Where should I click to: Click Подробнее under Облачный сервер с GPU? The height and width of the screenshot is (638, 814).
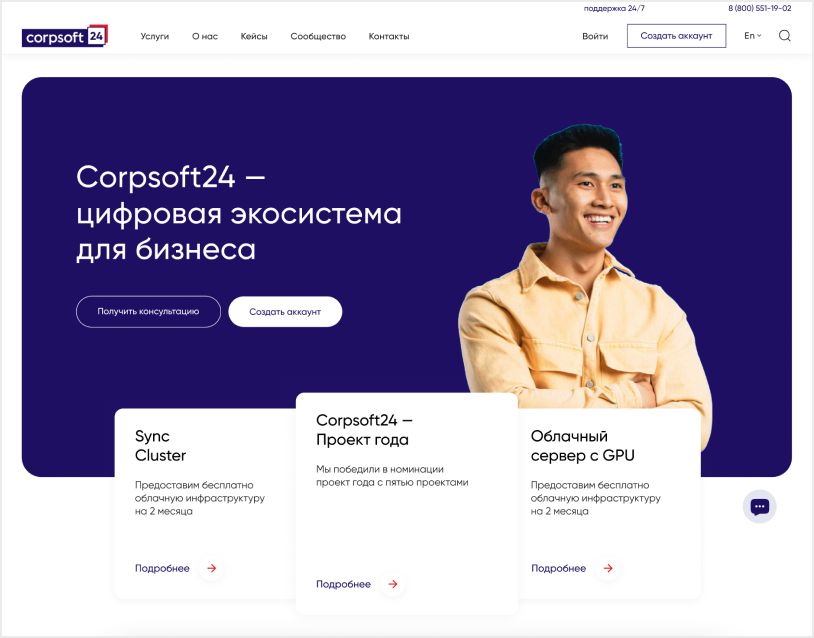pos(559,568)
